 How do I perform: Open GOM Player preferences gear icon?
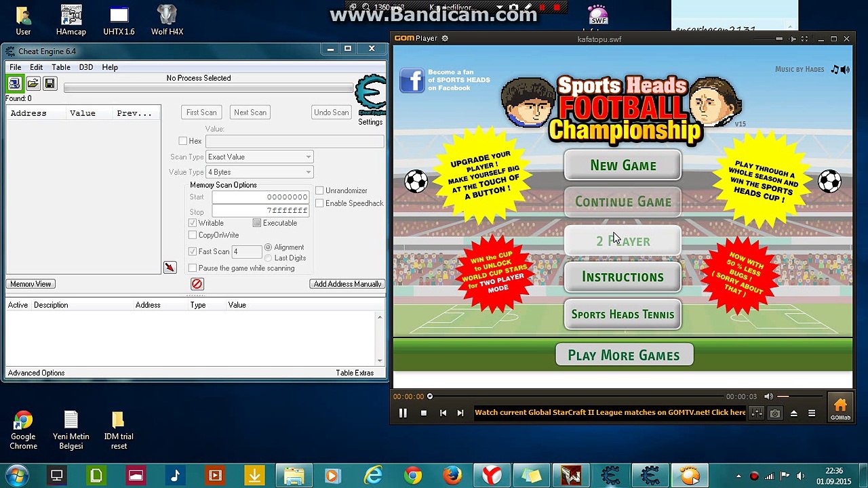[x=445, y=39]
